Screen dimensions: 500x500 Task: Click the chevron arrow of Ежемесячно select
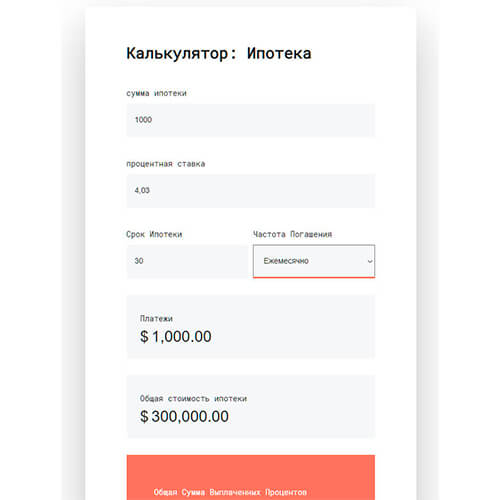tap(370, 261)
